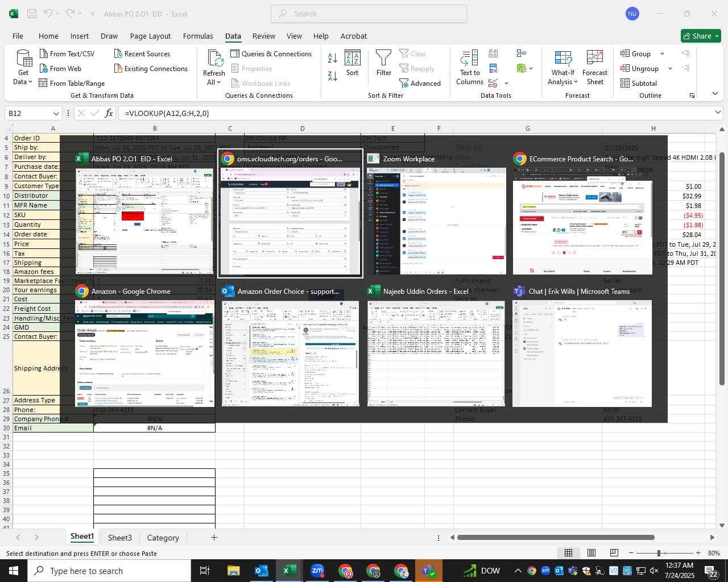Switch to the Formulas tab

click(198, 36)
